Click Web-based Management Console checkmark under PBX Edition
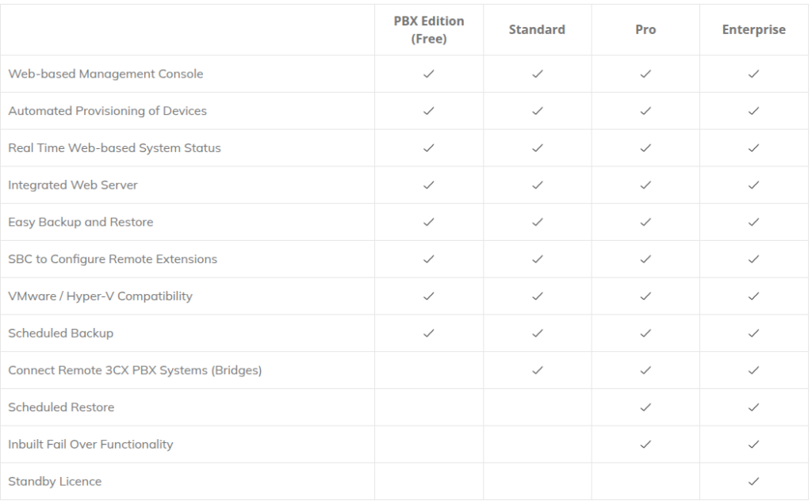This screenshot has width=812, height=504. coord(429,74)
